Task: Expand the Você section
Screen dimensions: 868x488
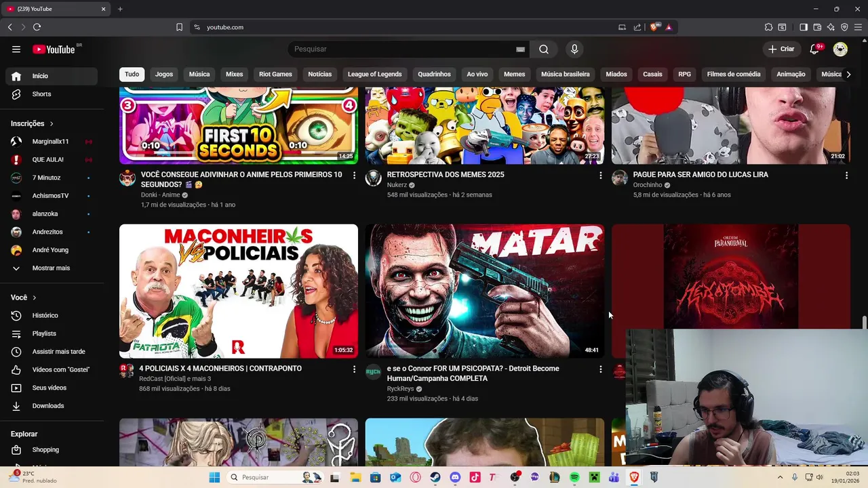Action: pos(24,298)
